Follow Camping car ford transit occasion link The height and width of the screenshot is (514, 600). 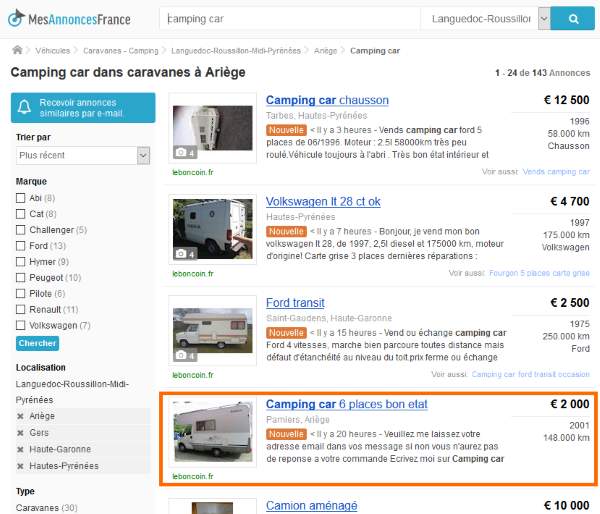pyautogui.click(x=530, y=374)
